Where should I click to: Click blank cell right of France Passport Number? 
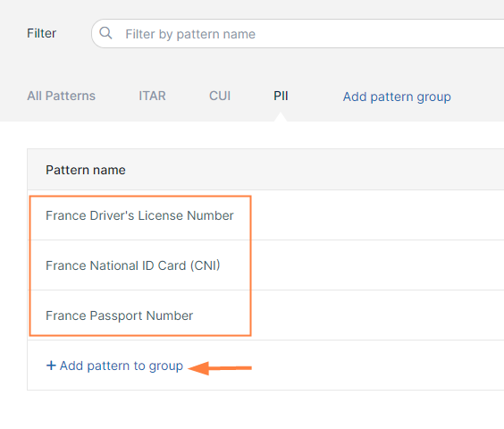click(x=378, y=315)
